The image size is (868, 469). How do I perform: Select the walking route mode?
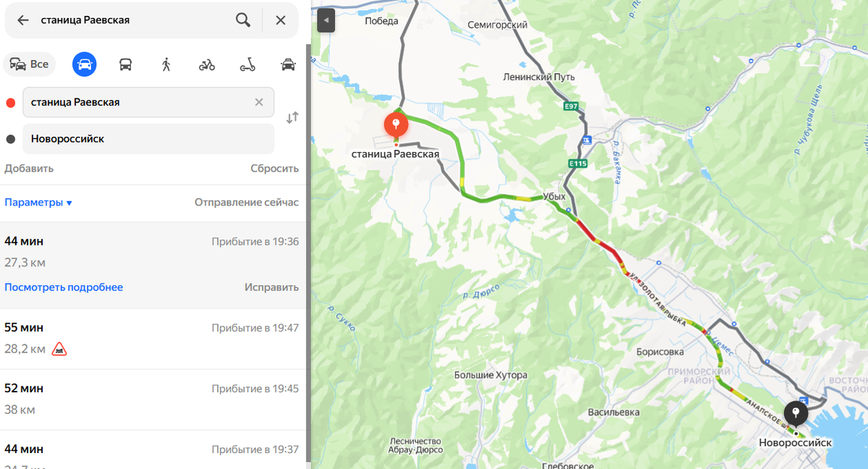pyautogui.click(x=166, y=64)
